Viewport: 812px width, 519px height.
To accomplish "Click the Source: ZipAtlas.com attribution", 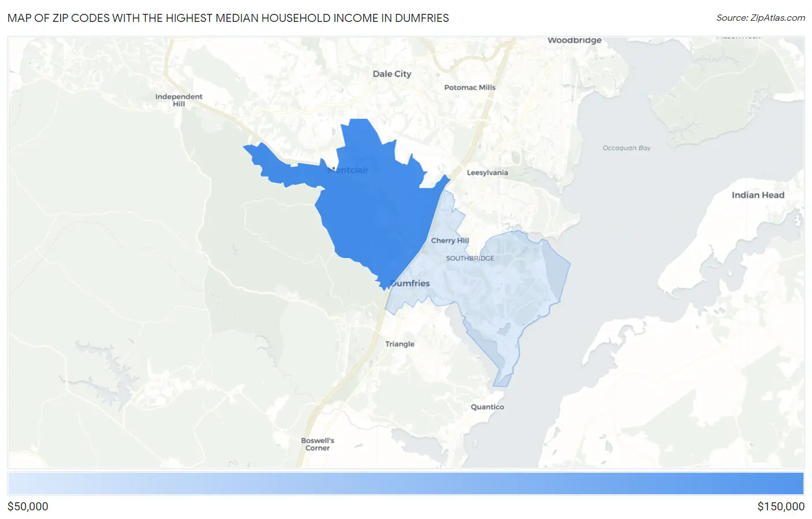I will click(x=761, y=18).
